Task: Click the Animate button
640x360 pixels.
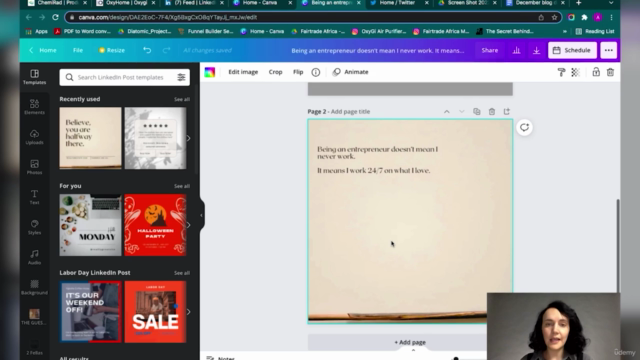Action: click(351, 72)
